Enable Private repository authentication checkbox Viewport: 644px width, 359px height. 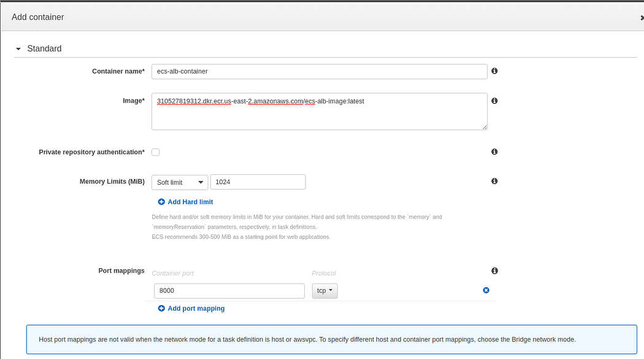click(155, 152)
